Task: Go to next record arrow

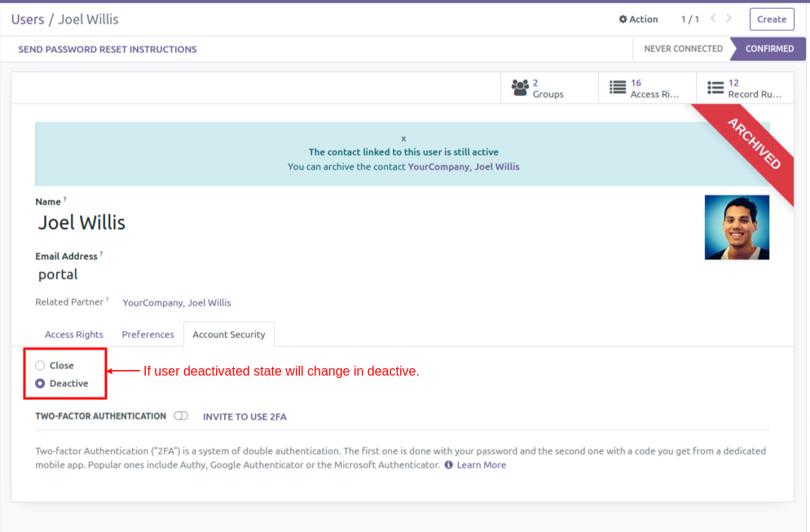Action: pos(729,19)
